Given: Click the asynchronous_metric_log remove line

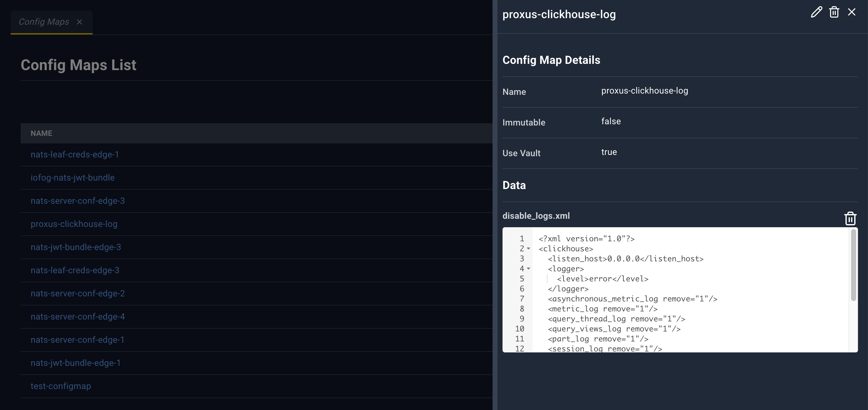Looking at the screenshot, I should pyautogui.click(x=632, y=299).
